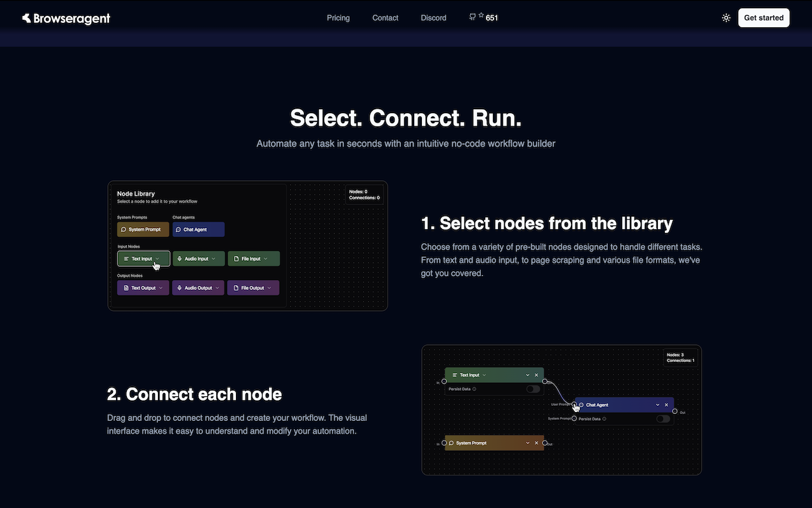
Task: Click the GitHub star count icon
Action: [x=481, y=17]
